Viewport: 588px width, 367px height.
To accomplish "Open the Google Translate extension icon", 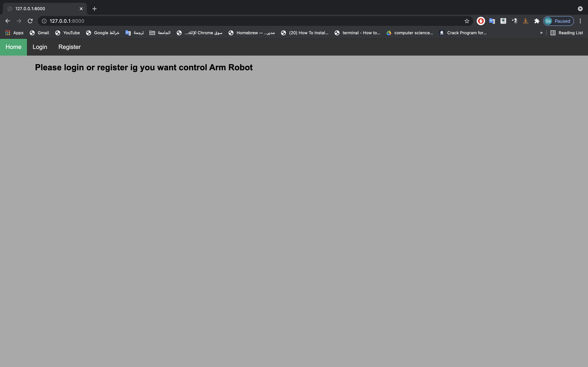I will [492, 21].
